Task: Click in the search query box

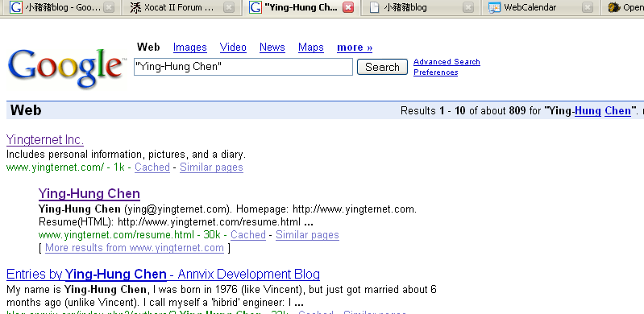Action: pos(243,67)
